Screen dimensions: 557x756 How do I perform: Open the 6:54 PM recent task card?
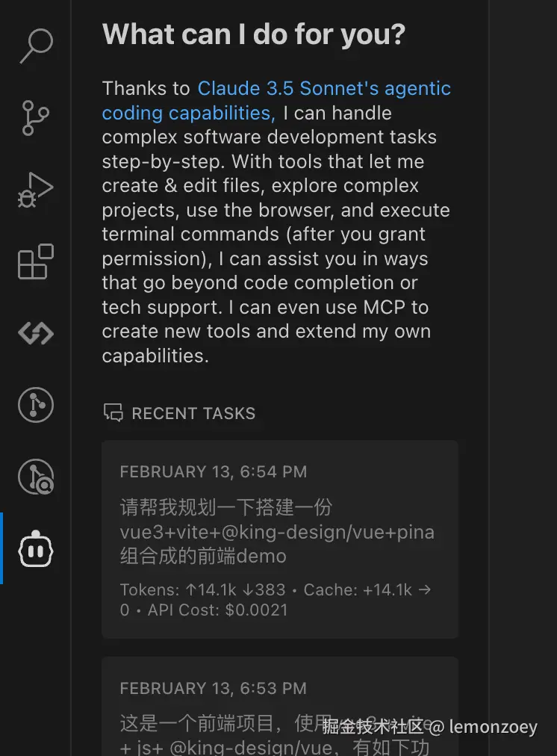tap(279, 539)
